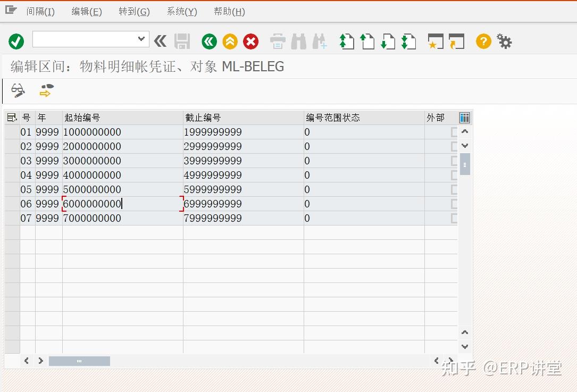Exit the screen via yellow up-arrow icon
Screen dimensions: 577x392
coord(230,40)
